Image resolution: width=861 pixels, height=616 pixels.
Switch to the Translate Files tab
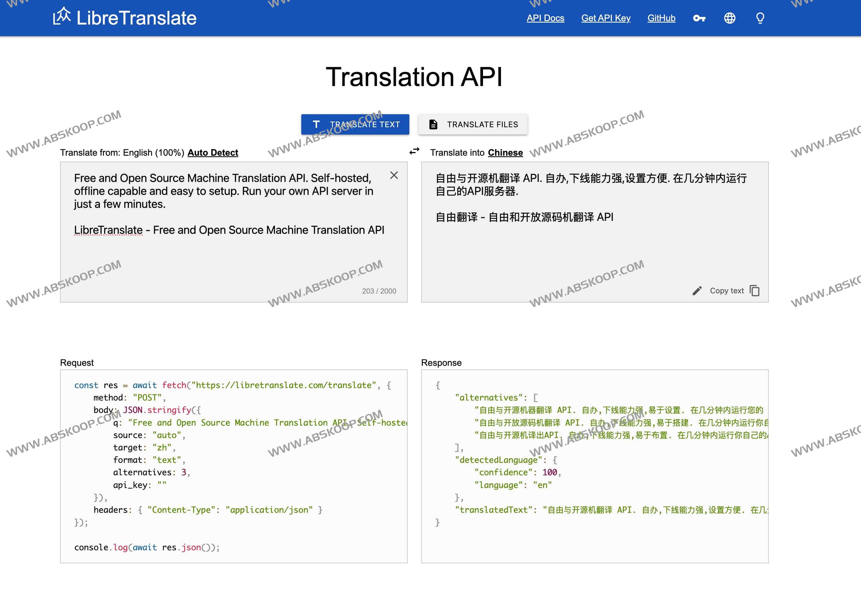point(473,124)
